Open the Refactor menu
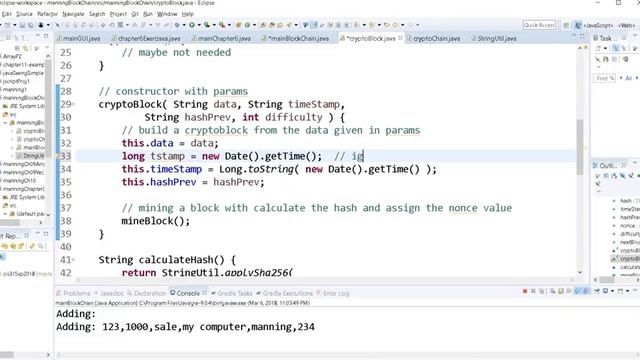Image resolution: width=640 pixels, height=360 pixels. [47, 14]
